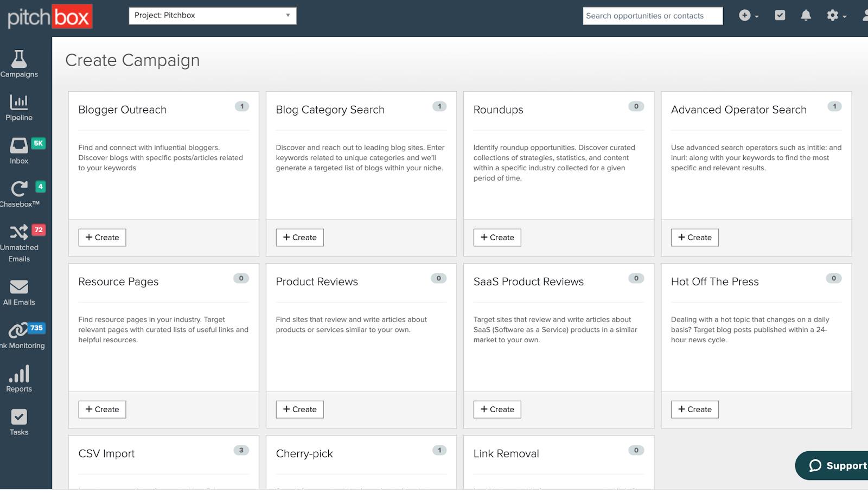The image size is (868, 493).
Task: Create a Hot Off The Press campaign
Action: click(694, 409)
